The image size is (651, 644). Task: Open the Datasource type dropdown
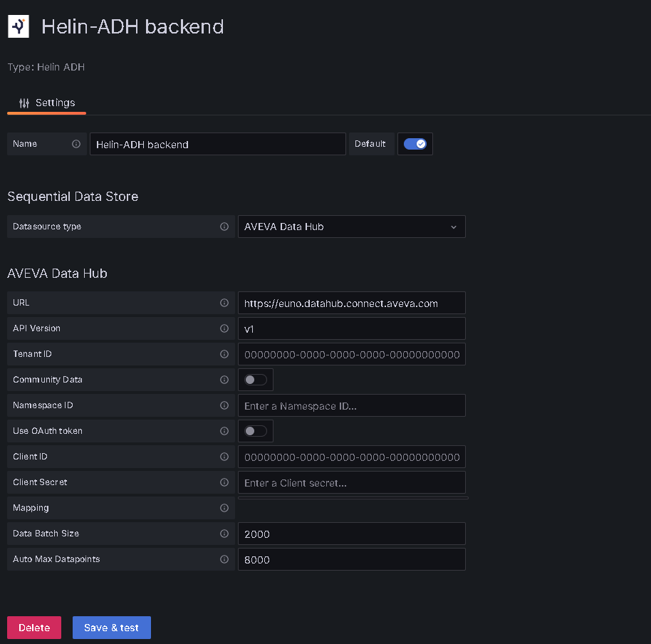coord(352,227)
